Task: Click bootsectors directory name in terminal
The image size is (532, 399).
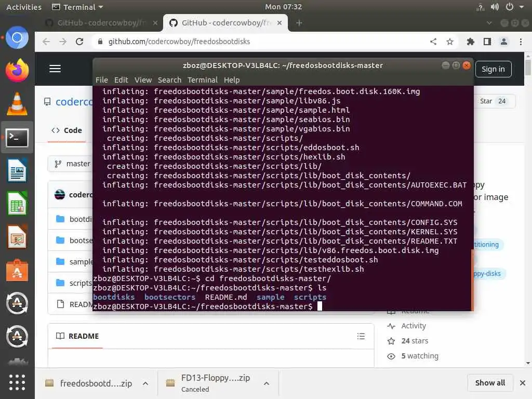Action: (x=170, y=297)
